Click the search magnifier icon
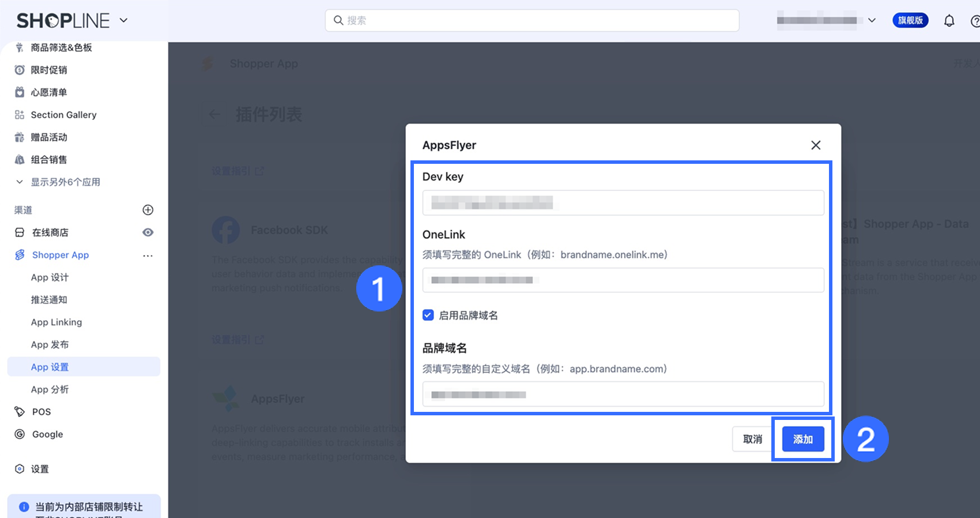Image resolution: width=980 pixels, height=518 pixels. click(338, 20)
